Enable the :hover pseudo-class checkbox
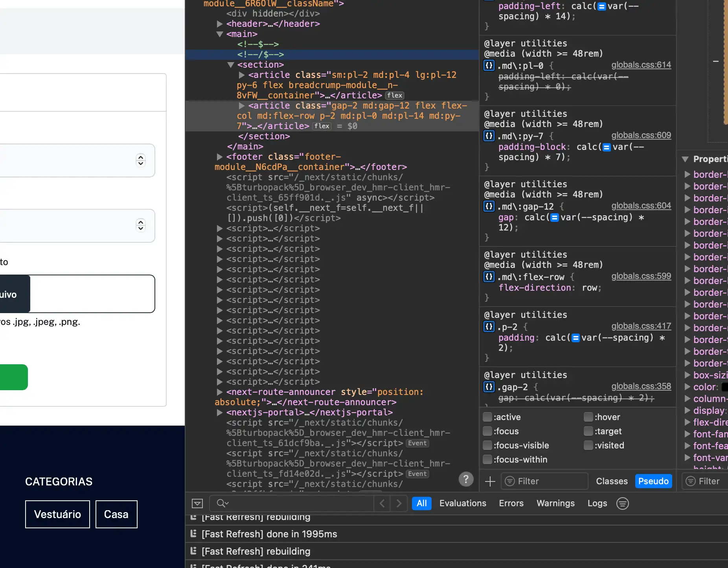This screenshot has height=568, width=728. [x=588, y=417]
